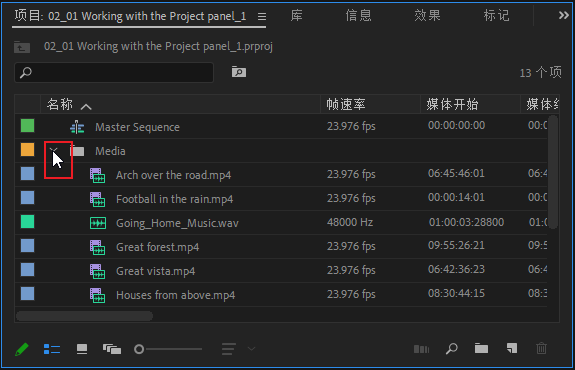Collapse the Media bin
Viewport: 575px width, 370px height.
coord(54,150)
